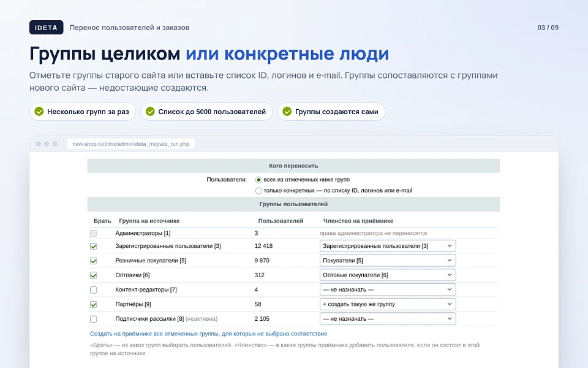Click 'Группа на источнике' column header
Screen dimensions: 588x368
[149, 221]
